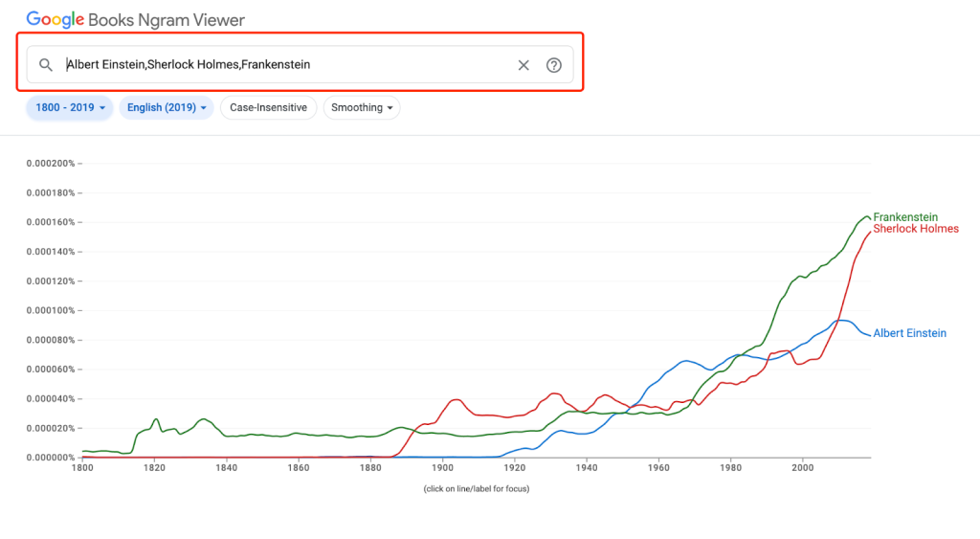Screen dimensions: 980x539
Task: Focus the Sherlock Holmes line label
Action: click(x=916, y=229)
